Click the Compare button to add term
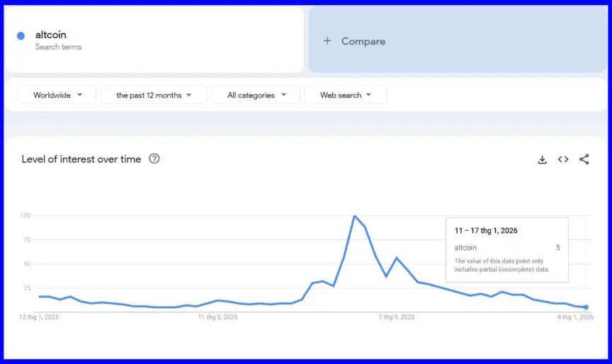 click(354, 41)
